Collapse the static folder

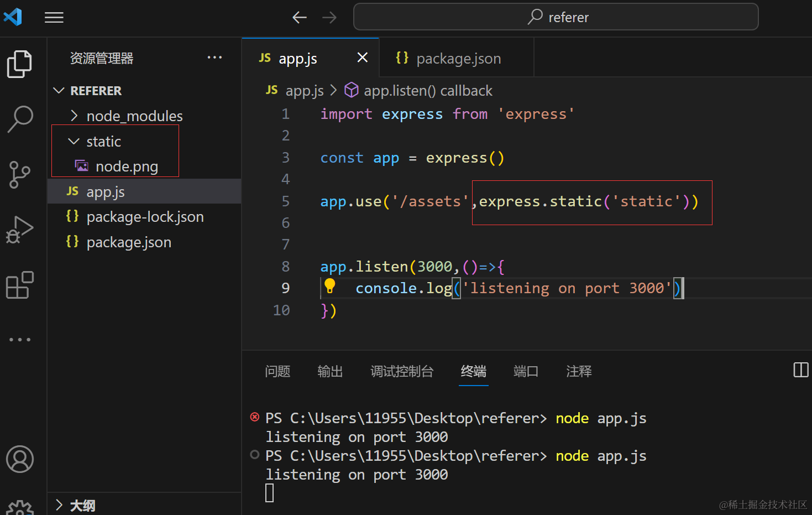coord(74,141)
